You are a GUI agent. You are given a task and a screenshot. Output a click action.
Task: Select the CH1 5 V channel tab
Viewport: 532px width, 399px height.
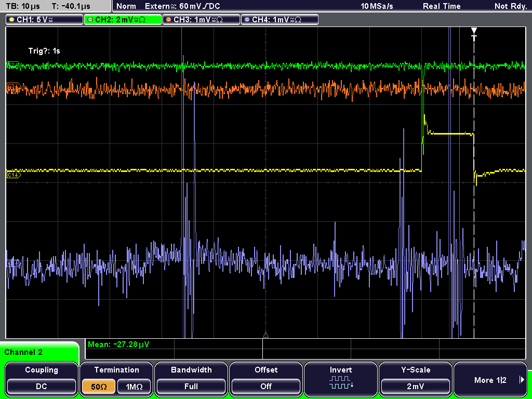tap(45, 20)
